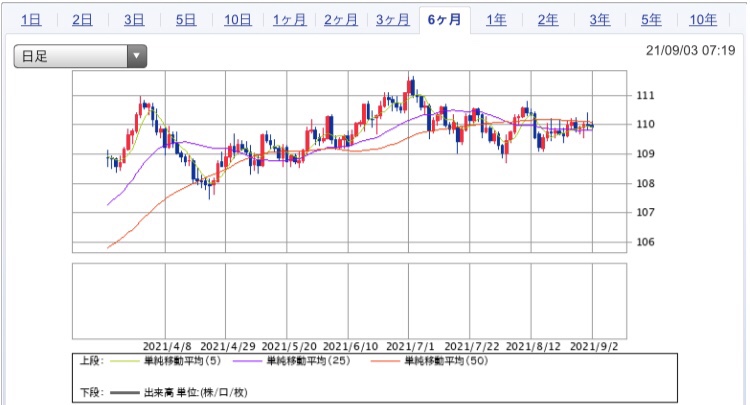
Task: Open the 10年 long-term range
Action: [703, 20]
